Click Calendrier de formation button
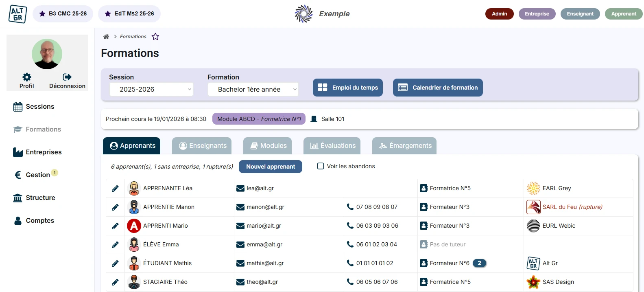Image resolution: width=644 pixels, height=292 pixels. click(438, 88)
